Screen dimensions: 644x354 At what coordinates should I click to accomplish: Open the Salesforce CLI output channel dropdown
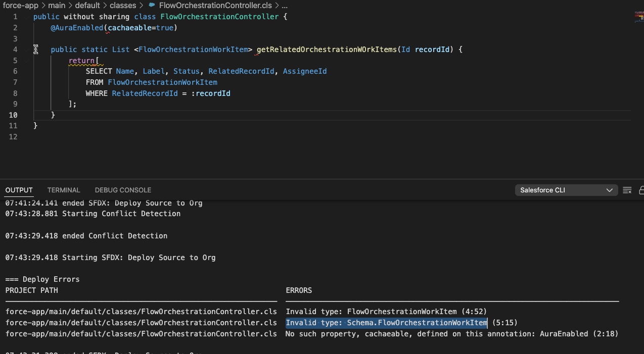point(566,190)
